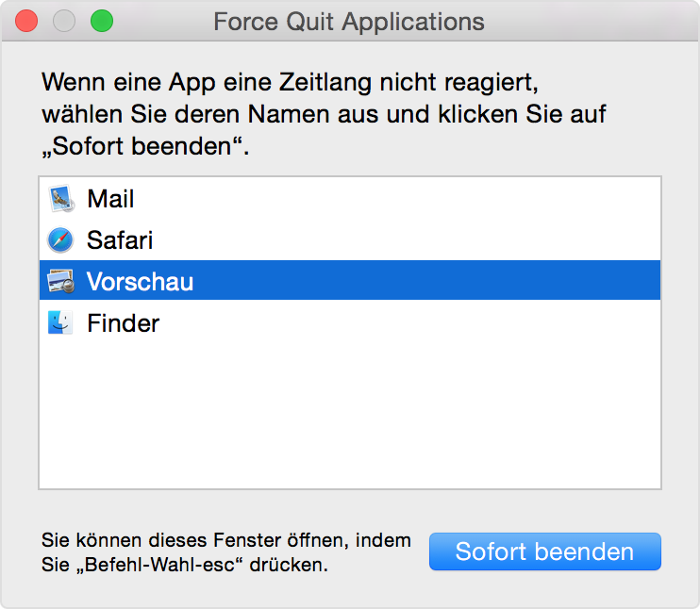Choose the Safari label in the app list

pos(120,240)
